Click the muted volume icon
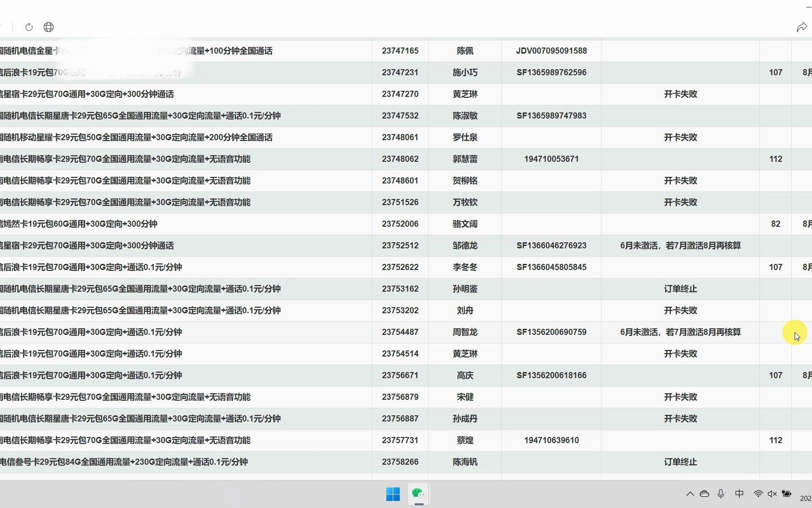 coord(772,494)
